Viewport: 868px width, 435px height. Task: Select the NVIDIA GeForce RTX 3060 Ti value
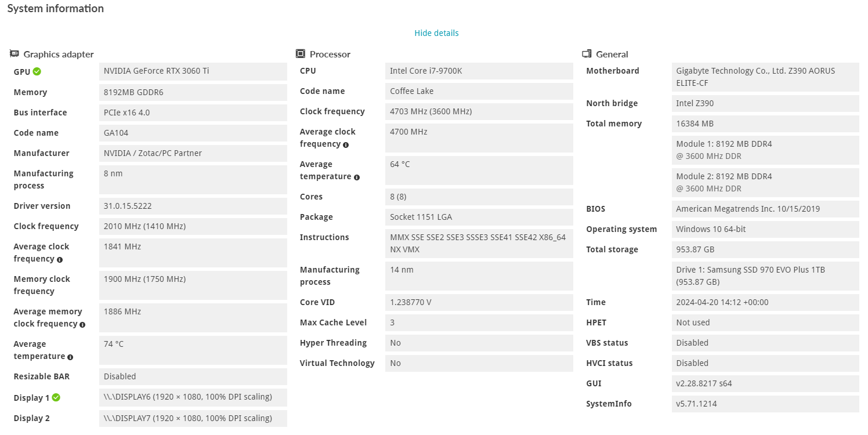click(x=157, y=71)
